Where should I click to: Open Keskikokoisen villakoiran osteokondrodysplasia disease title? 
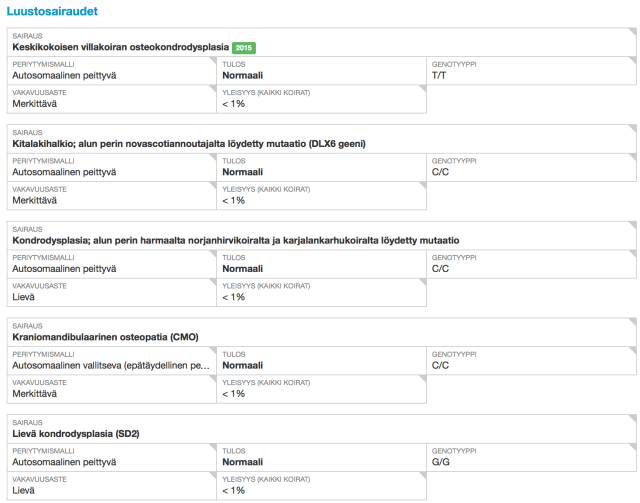(x=120, y=47)
